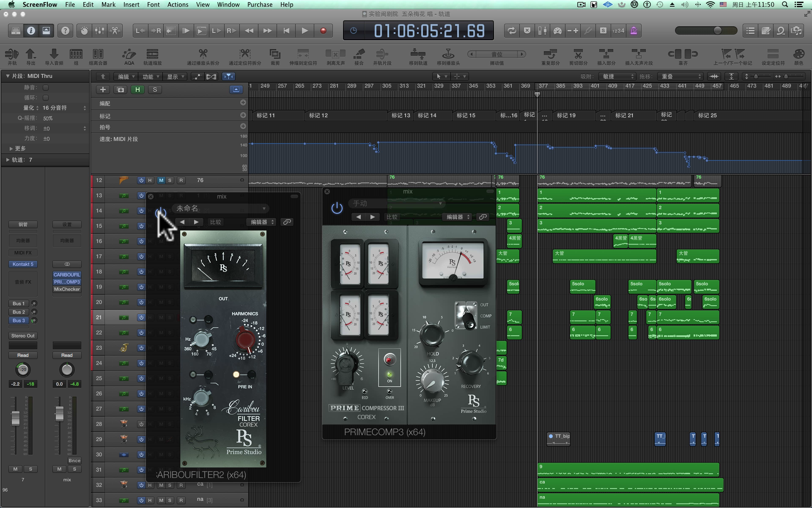The height and width of the screenshot is (508, 812).
Task: Toggle Cycle loop mode button
Action: click(512, 30)
